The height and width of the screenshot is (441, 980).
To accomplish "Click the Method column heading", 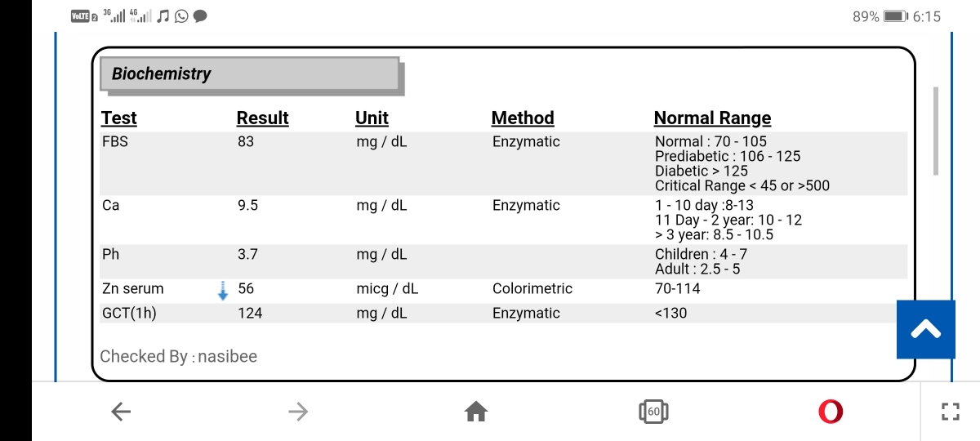I will pos(523,118).
